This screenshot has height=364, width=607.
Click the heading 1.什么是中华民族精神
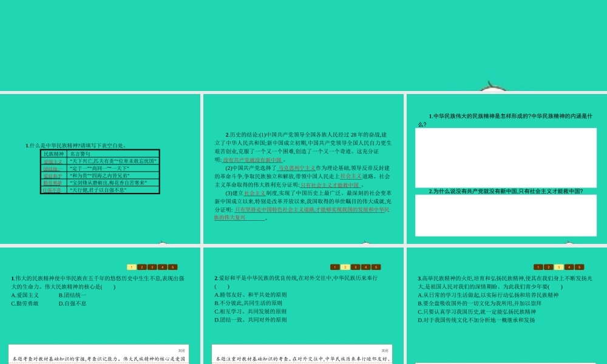click(76, 146)
